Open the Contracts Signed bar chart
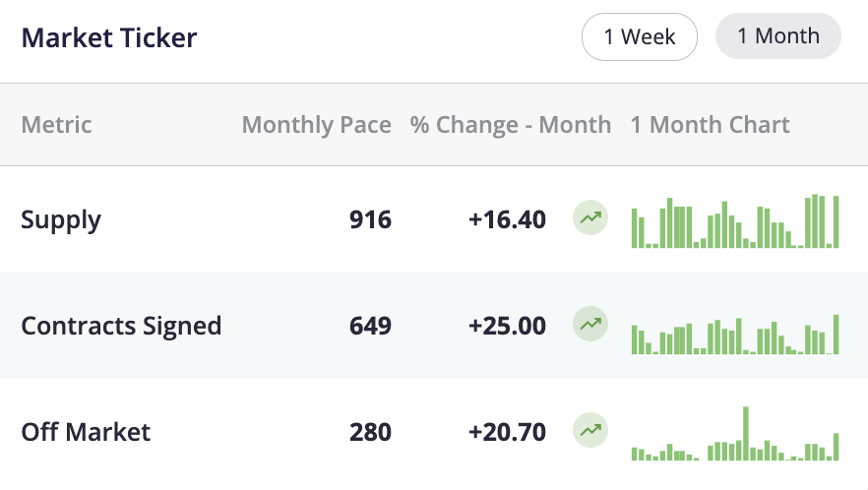868x490 pixels. (735, 334)
